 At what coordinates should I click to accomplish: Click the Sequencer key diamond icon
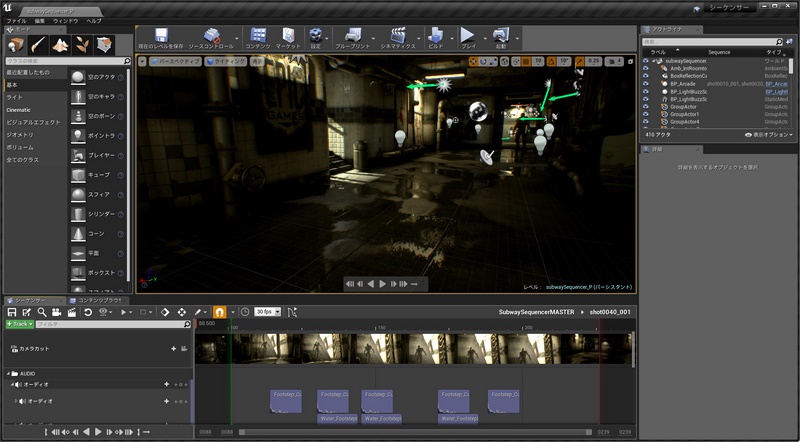[x=165, y=312]
